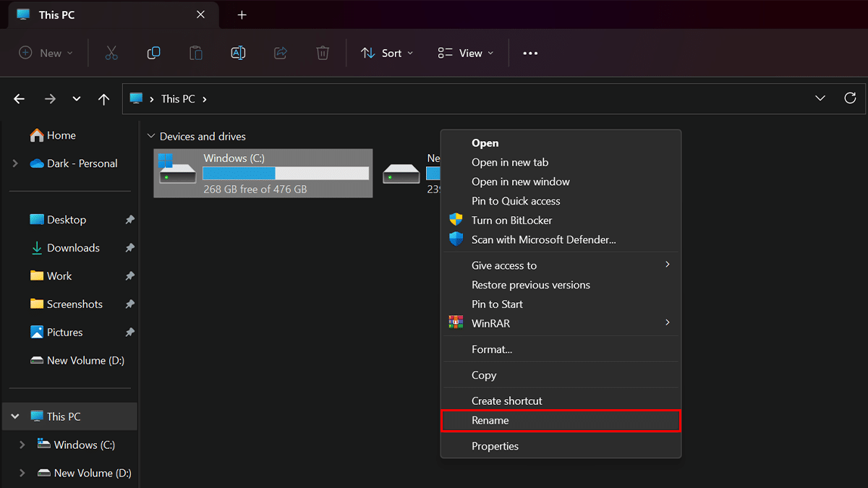
Task: Unpin Desktop from Quick access pin icon
Action: [x=129, y=220]
